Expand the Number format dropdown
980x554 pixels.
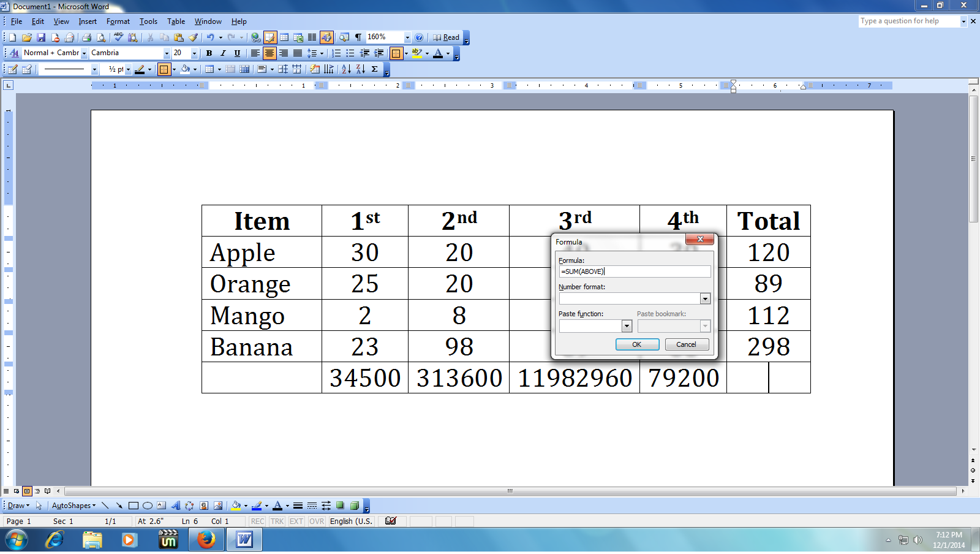[705, 298]
